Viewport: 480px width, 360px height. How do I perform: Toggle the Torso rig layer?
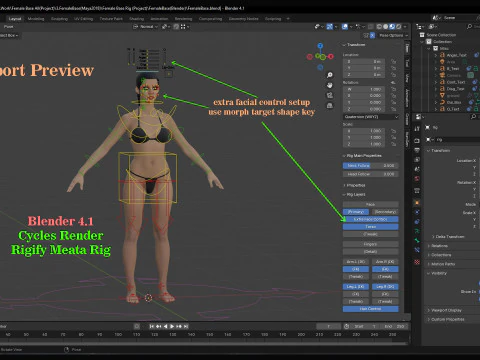point(370,227)
